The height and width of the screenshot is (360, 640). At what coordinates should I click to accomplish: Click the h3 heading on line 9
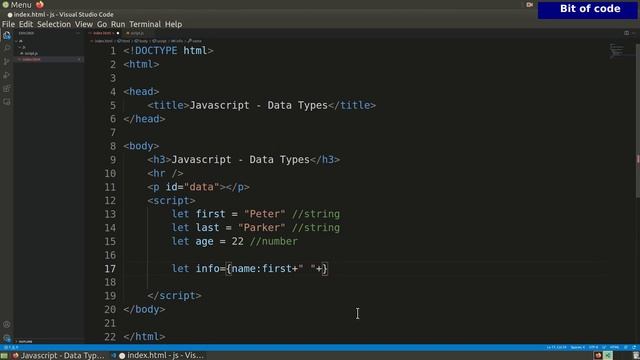click(244, 160)
